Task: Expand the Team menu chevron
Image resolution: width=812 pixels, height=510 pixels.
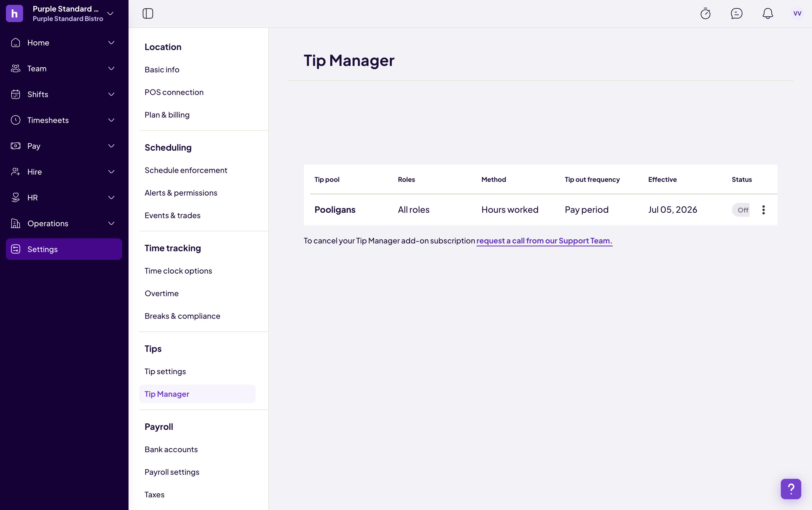Action: coord(111,69)
